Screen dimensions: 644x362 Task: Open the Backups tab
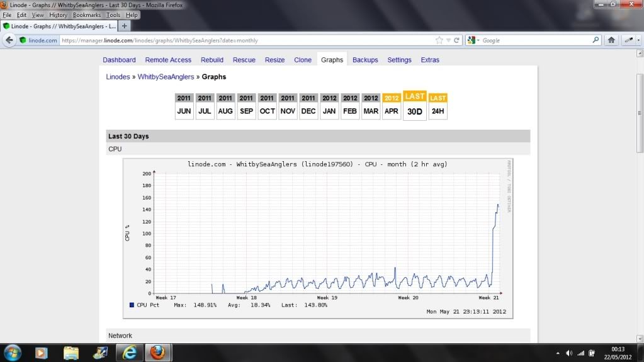tap(365, 60)
